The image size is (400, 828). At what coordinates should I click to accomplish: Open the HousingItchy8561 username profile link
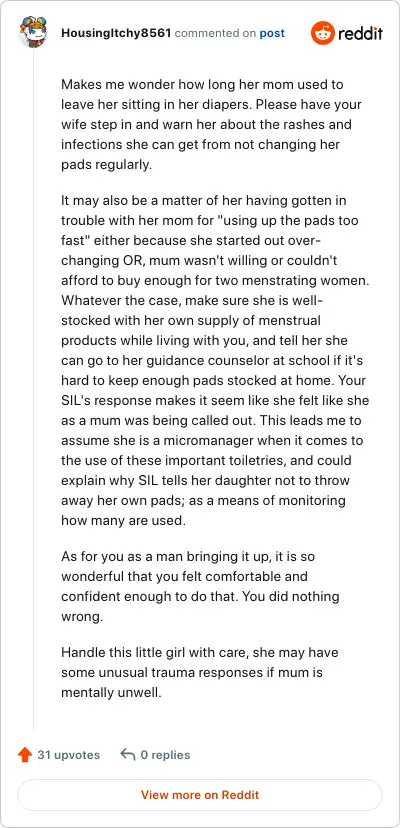pos(116,33)
